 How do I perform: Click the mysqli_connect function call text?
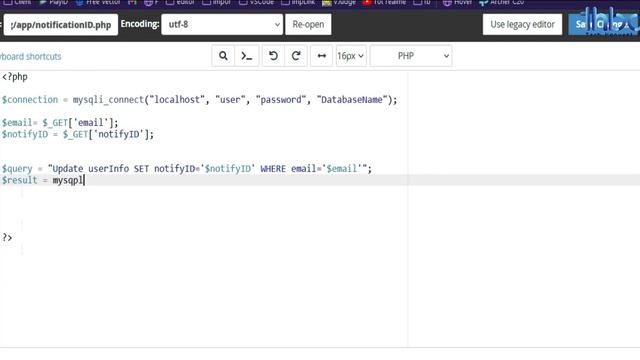[x=109, y=100]
